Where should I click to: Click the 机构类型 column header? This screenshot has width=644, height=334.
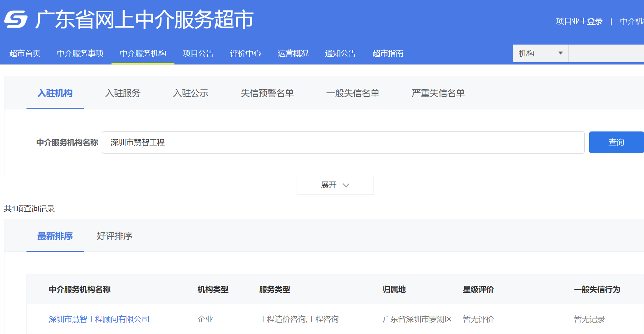213,289
